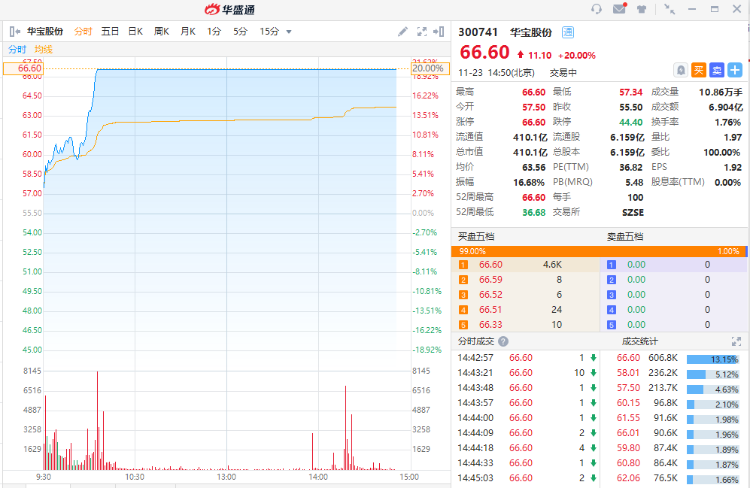Click the 分时成交 section title
This screenshot has width=750, height=488.
[476, 341]
